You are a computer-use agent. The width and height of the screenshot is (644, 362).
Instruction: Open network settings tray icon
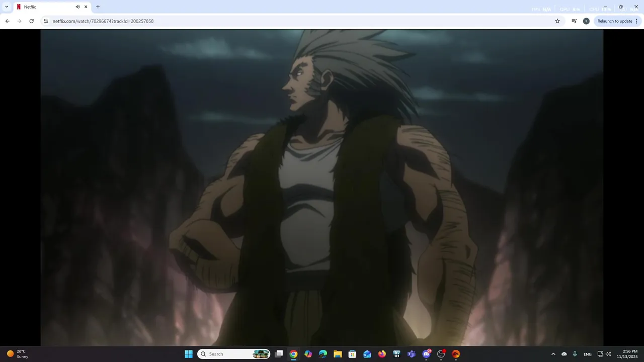pos(600,354)
